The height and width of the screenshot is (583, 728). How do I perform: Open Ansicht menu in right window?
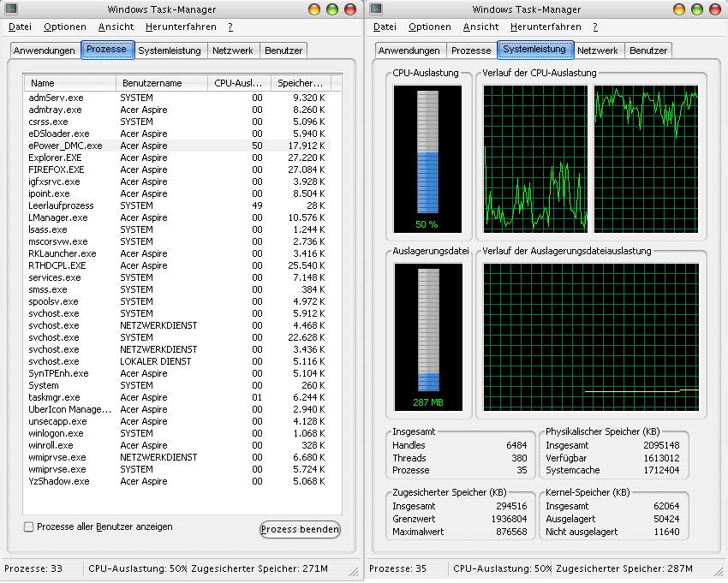[x=481, y=27]
